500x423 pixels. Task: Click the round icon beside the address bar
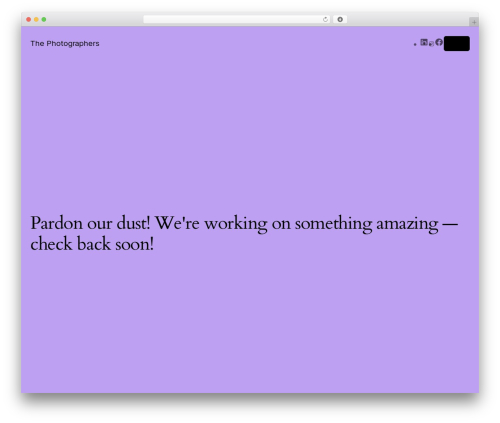point(340,20)
